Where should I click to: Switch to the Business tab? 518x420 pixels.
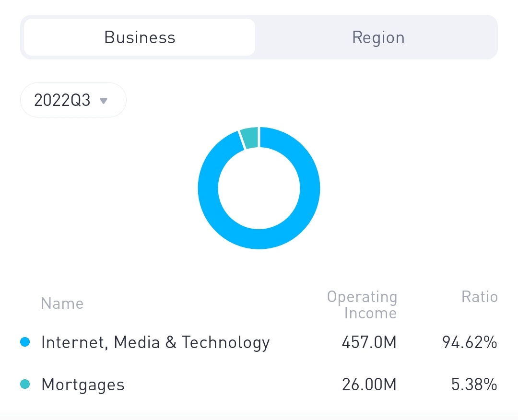140,37
